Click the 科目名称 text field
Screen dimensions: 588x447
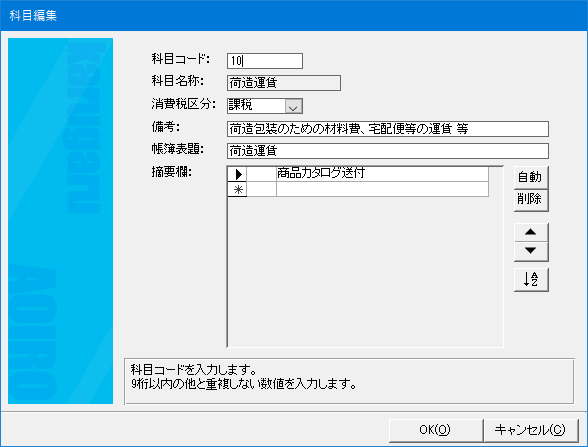coord(284,83)
